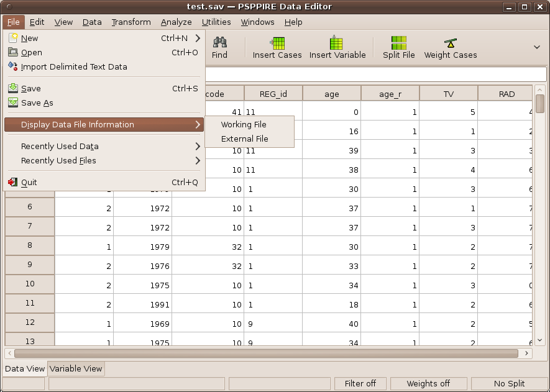Click the 1976 cell in row 9
The height and width of the screenshot is (392, 550).
[143, 266]
